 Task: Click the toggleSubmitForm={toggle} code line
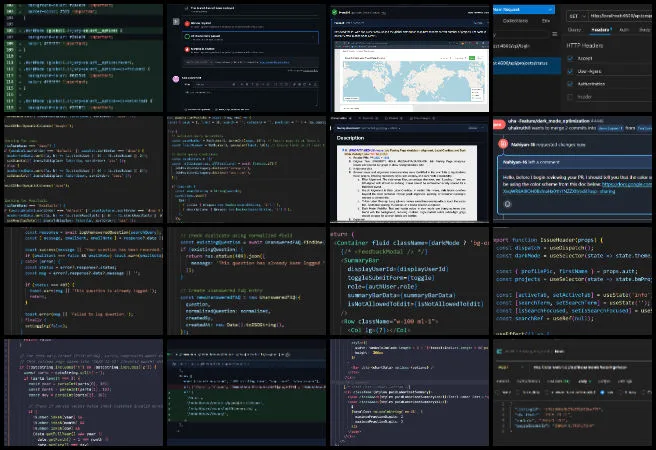pos(391,278)
